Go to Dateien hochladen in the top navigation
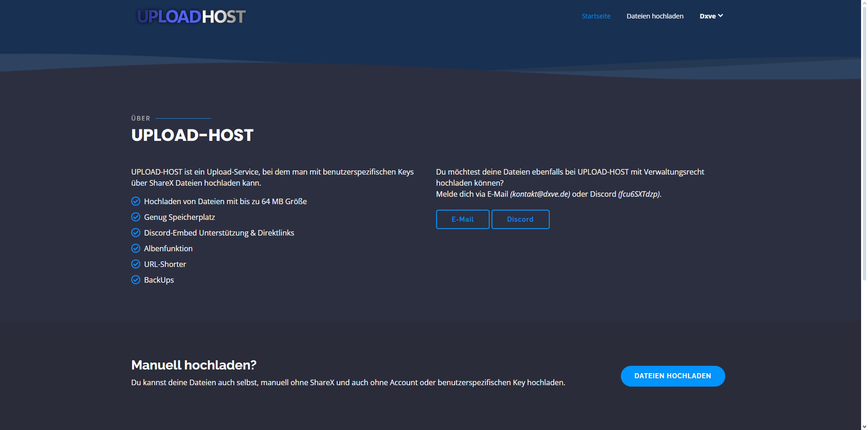868x430 pixels. click(x=655, y=16)
